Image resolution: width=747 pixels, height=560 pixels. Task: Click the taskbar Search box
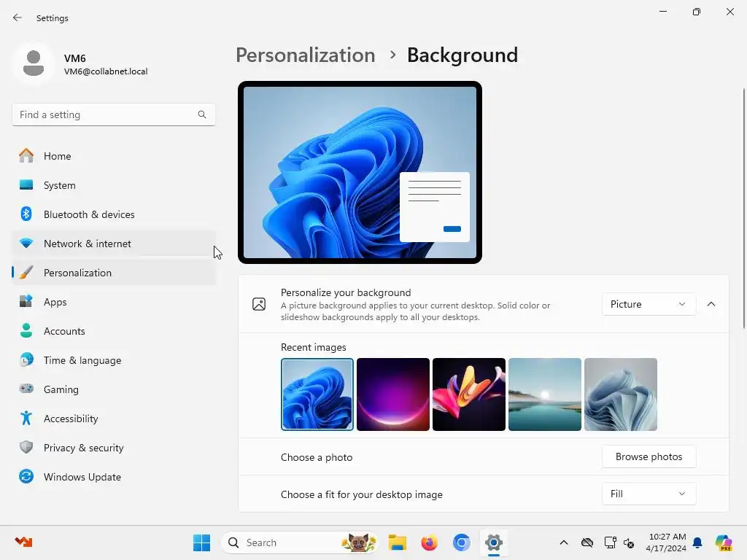click(300, 542)
